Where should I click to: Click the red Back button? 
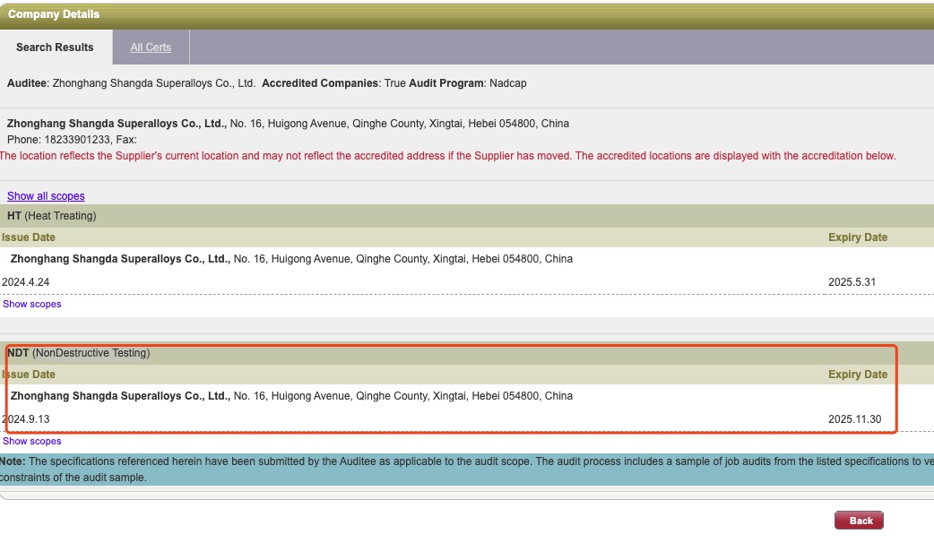(x=859, y=520)
